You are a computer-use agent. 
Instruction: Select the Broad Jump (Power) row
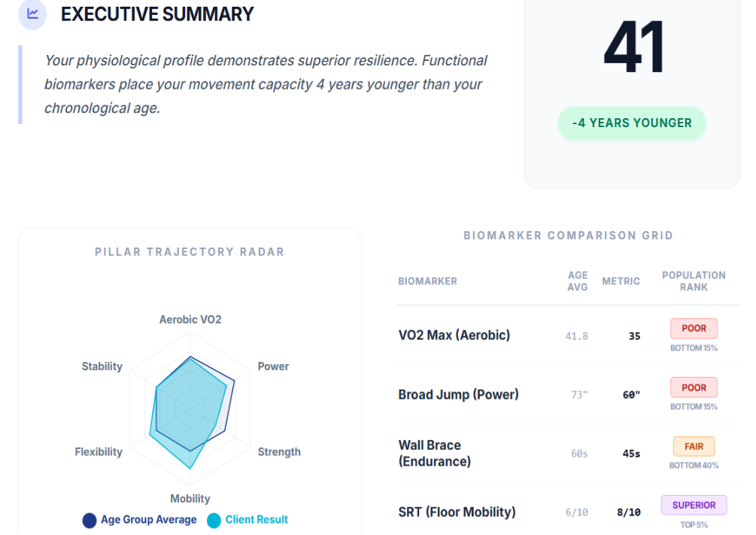point(458,394)
